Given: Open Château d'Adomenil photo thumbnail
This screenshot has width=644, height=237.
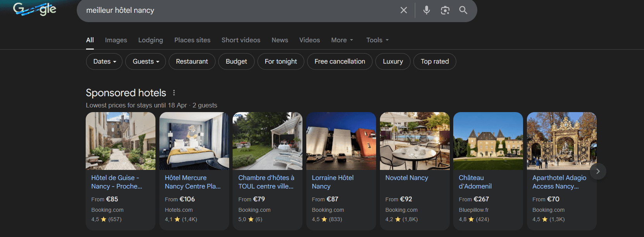Looking at the screenshot, I should click(488, 141).
